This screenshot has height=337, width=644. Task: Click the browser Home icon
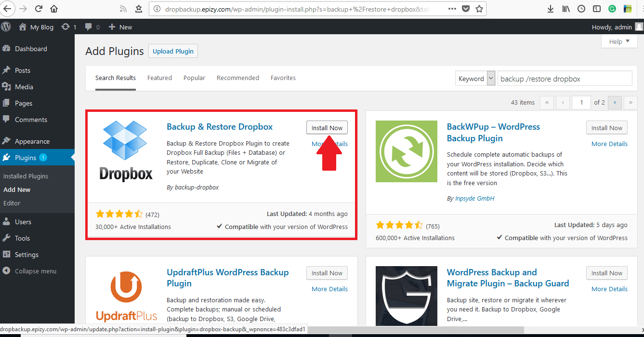pos(54,9)
